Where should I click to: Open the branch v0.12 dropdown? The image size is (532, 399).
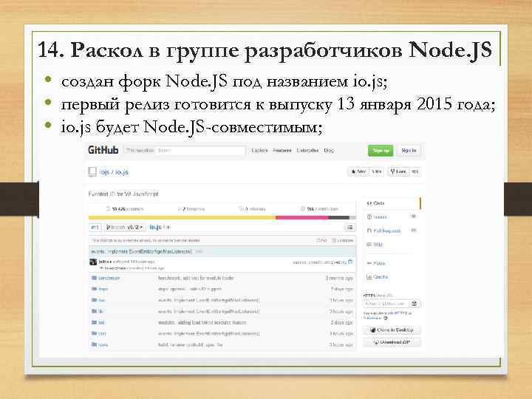pyautogui.click(x=125, y=228)
